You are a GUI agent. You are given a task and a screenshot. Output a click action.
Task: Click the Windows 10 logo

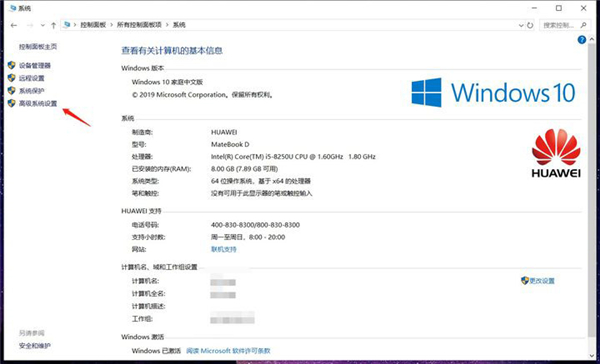493,92
